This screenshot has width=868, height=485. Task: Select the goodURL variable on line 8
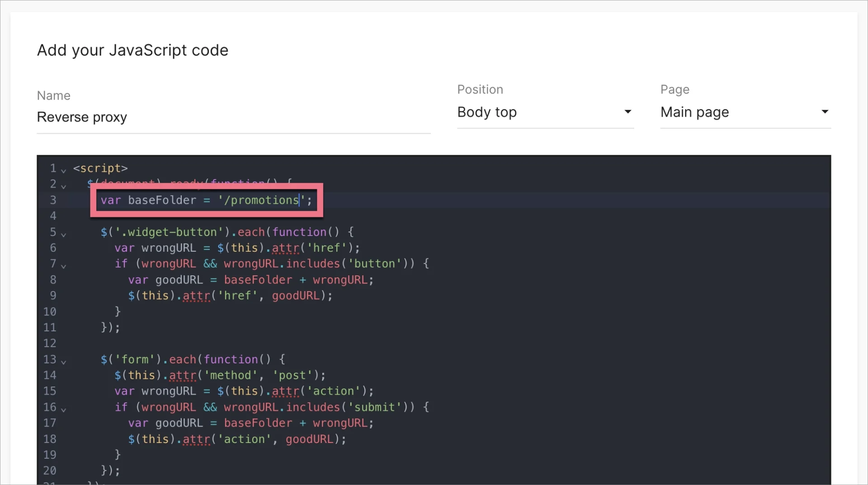click(x=179, y=280)
